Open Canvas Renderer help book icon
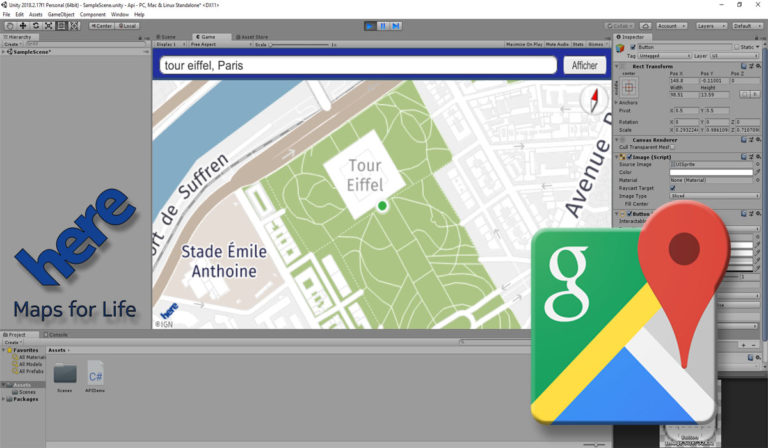The image size is (768, 448). tap(743, 140)
